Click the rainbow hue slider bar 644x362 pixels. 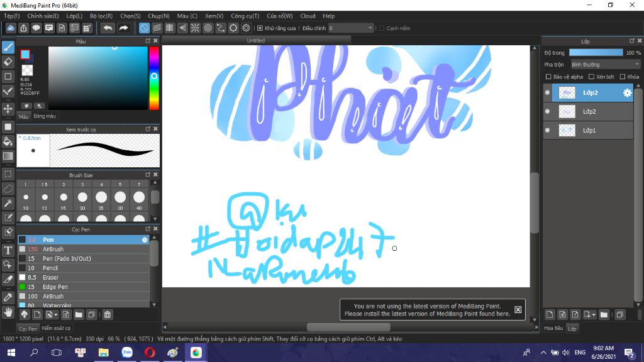(154, 78)
